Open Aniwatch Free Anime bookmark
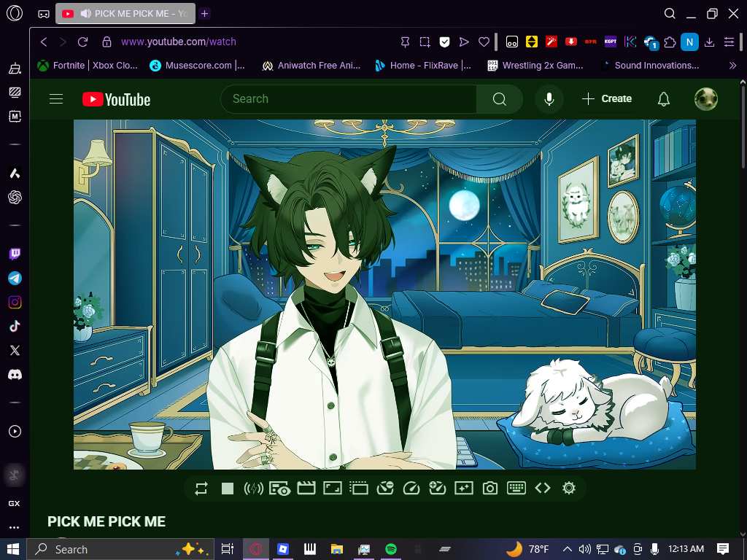Screen dimensions: 747x560 point(311,66)
